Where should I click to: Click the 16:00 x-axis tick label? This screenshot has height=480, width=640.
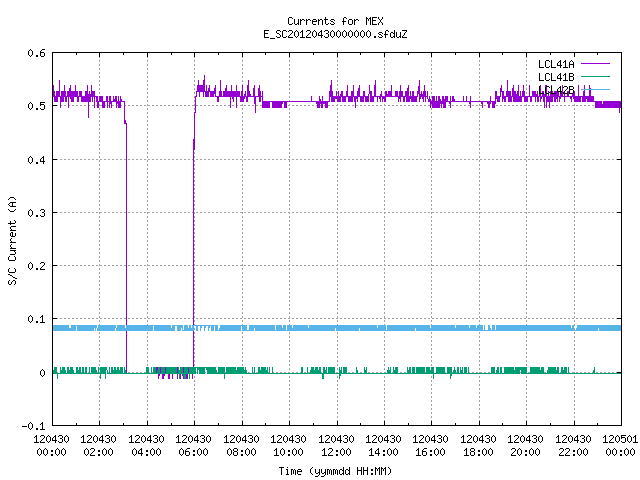431,452
